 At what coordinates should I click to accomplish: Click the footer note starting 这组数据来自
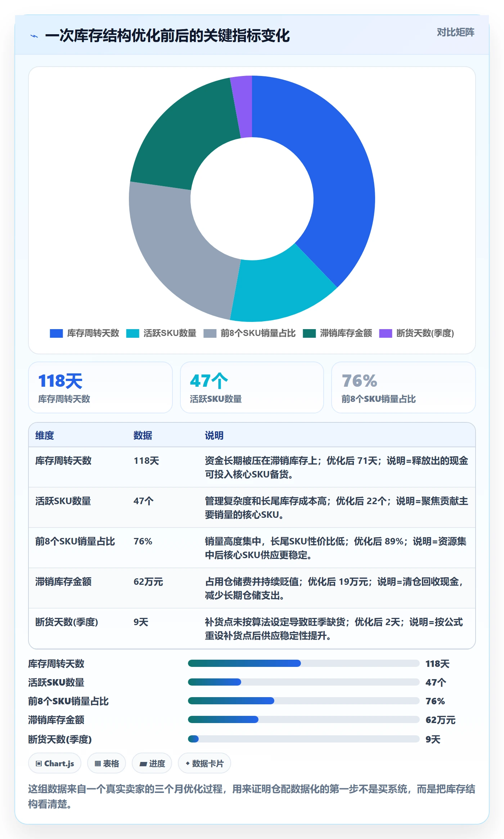tap(252, 797)
